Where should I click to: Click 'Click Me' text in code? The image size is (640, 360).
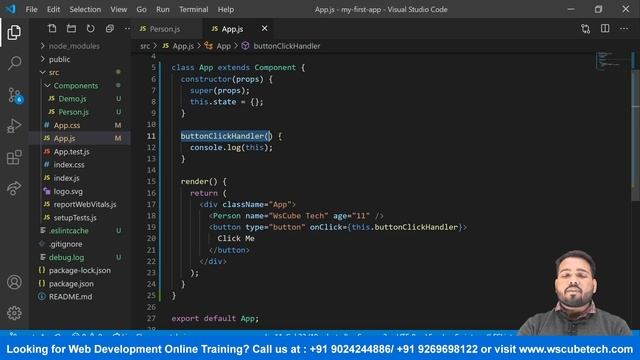pyautogui.click(x=236, y=238)
